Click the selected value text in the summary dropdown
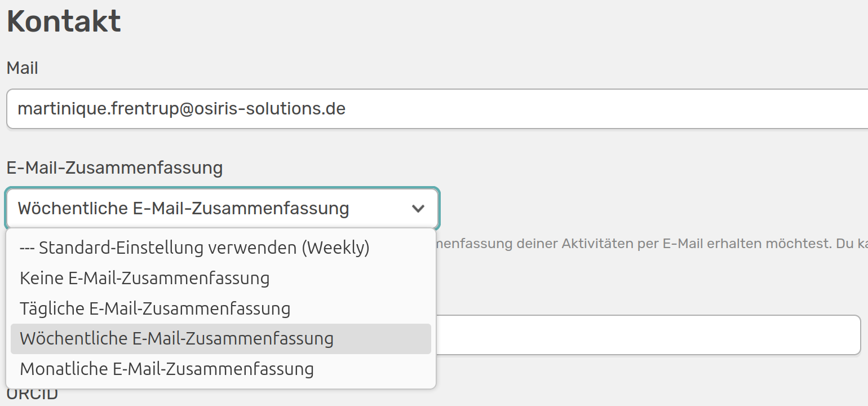The image size is (868, 406). [183, 209]
